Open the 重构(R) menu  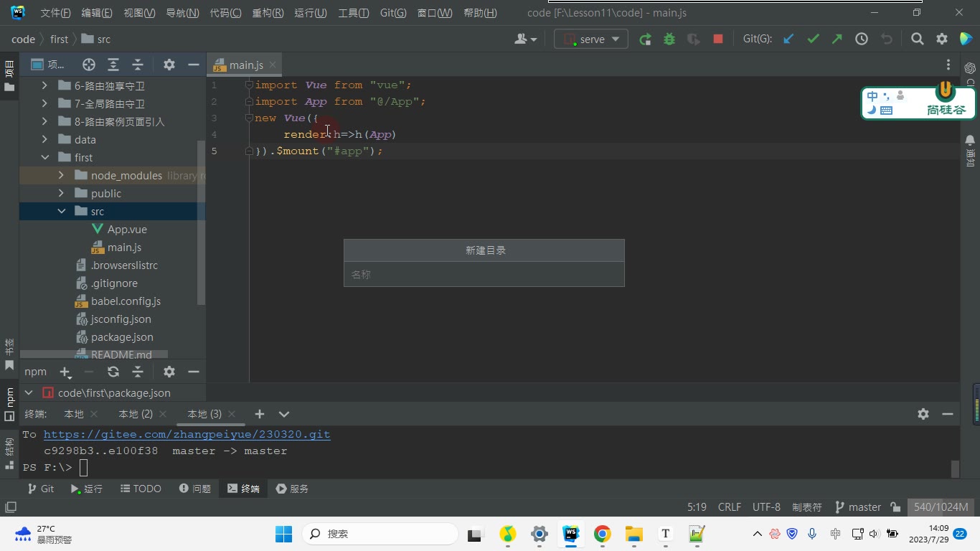268,13
